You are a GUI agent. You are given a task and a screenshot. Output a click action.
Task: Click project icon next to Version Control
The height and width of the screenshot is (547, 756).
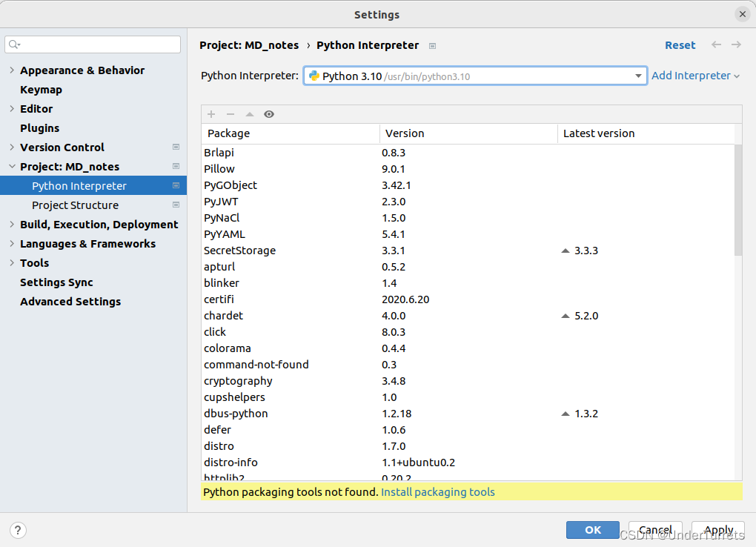[176, 147]
